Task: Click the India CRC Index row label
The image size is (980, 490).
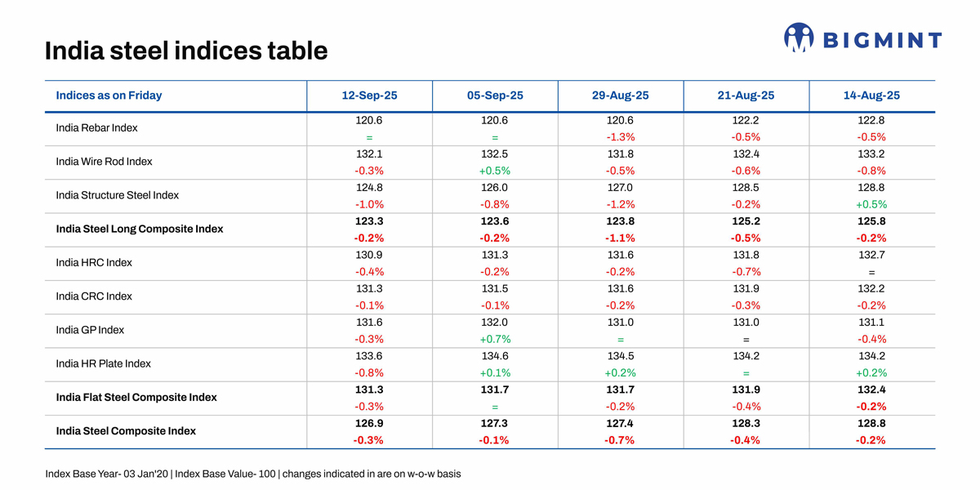Action: (93, 296)
